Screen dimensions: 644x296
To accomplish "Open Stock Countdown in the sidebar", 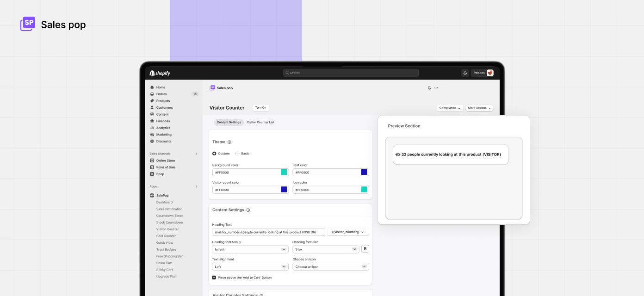I will pos(169,222).
